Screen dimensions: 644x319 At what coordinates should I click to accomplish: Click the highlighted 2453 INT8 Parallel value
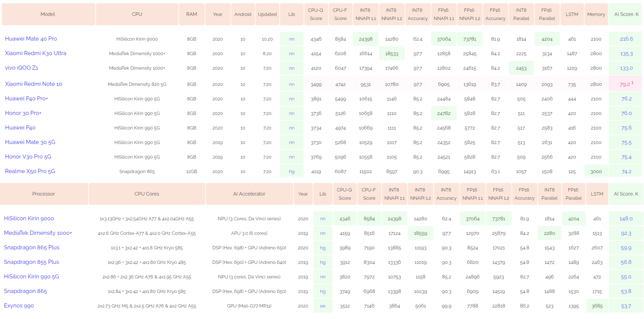(521, 68)
